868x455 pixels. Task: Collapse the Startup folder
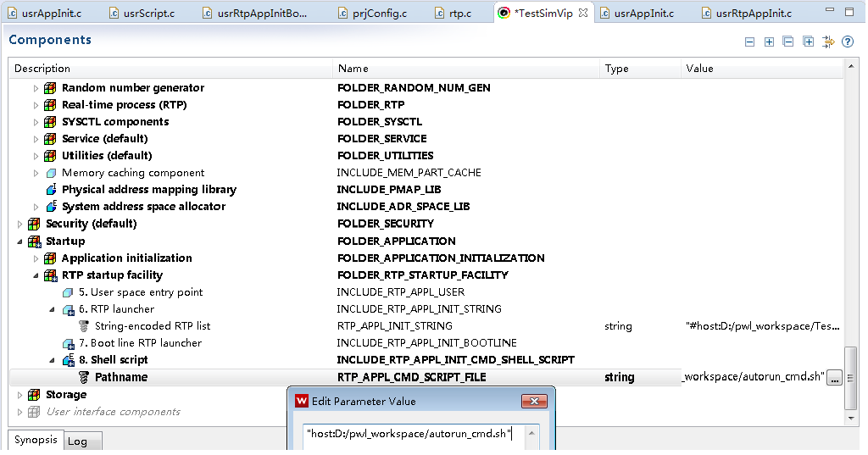19,241
